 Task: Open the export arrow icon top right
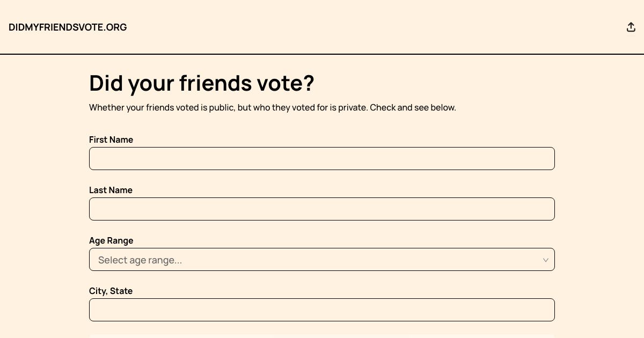(631, 27)
